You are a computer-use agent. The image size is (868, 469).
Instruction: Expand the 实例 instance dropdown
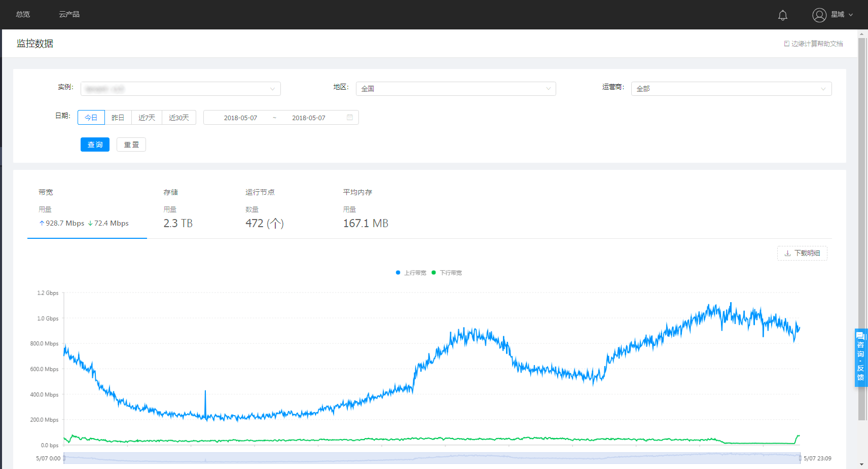point(180,89)
